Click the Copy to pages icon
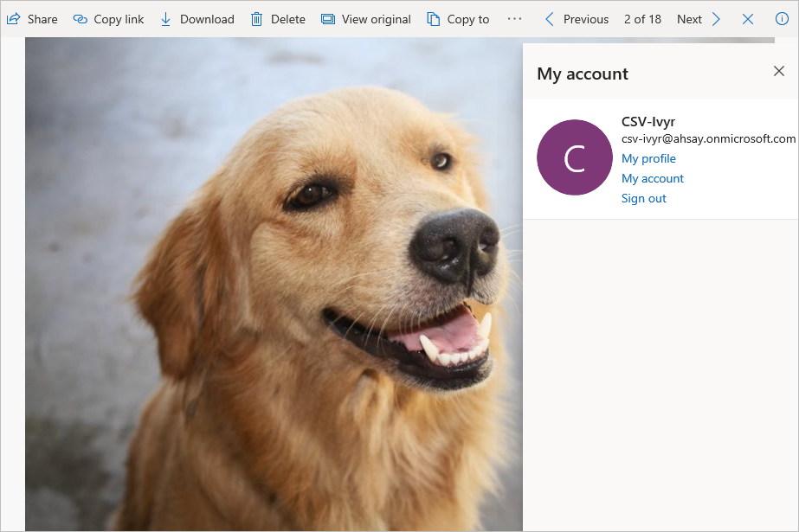This screenshot has width=799, height=532. [x=434, y=19]
